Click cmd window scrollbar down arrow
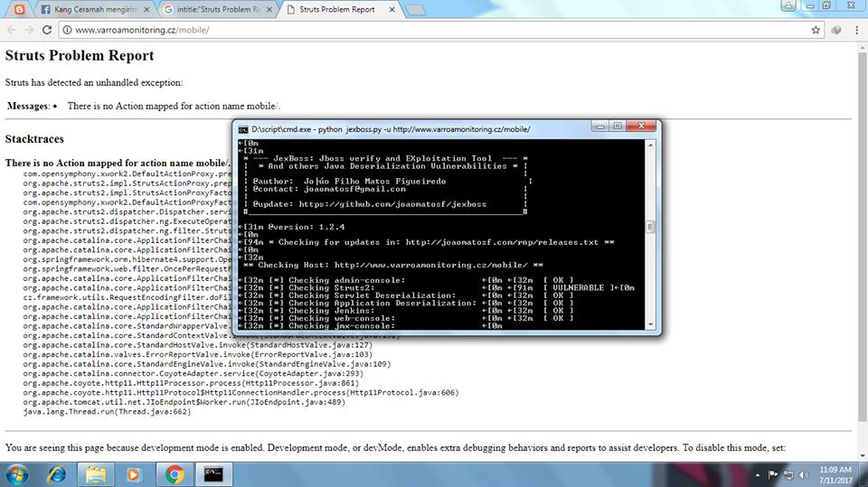Viewport: 868px width, 487px height. click(x=650, y=325)
